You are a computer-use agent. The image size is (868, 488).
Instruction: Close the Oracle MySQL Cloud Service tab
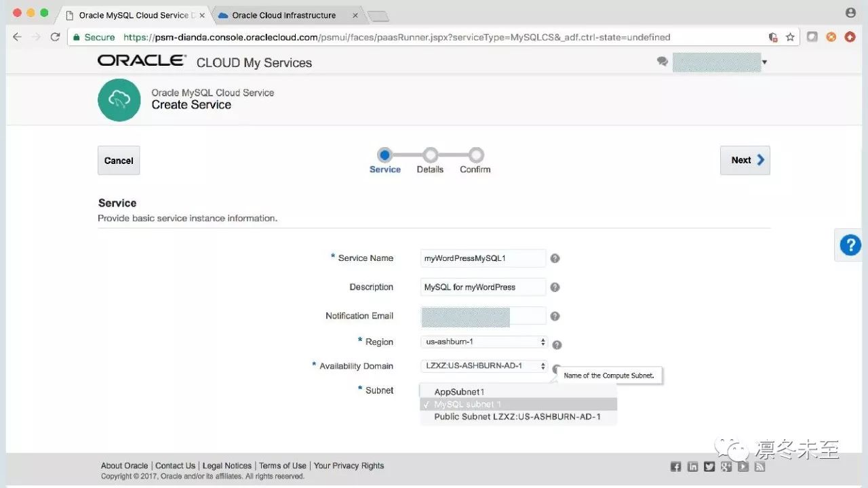click(202, 15)
